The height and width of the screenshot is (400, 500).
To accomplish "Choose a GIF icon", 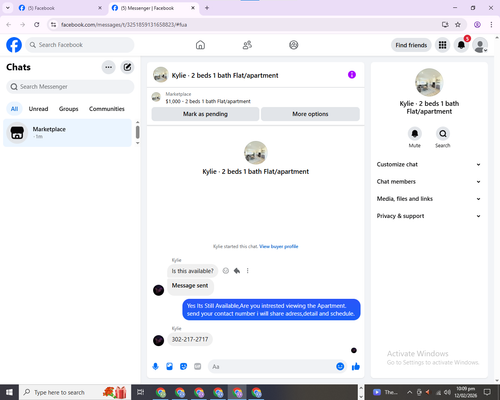I will click(198, 367).
